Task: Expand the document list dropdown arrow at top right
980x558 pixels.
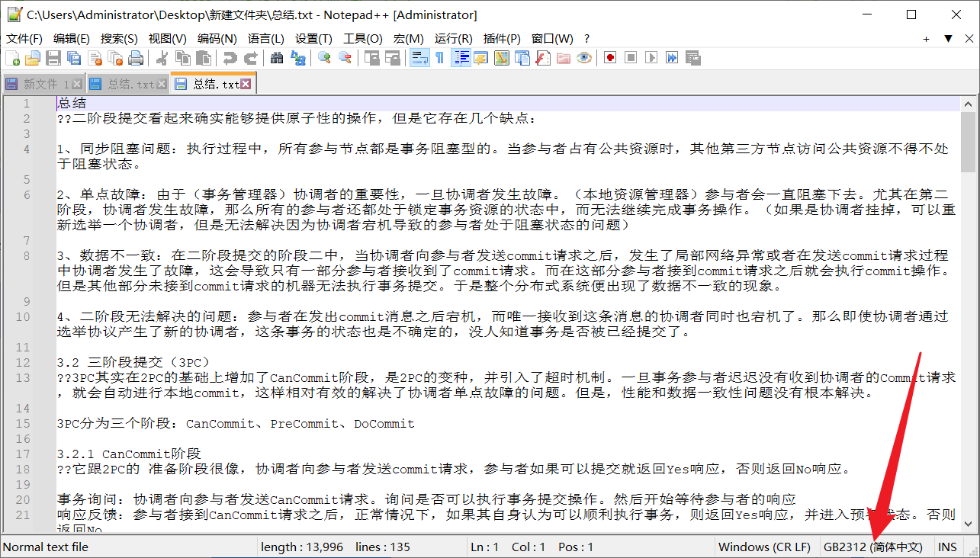Action: (948, 38)
